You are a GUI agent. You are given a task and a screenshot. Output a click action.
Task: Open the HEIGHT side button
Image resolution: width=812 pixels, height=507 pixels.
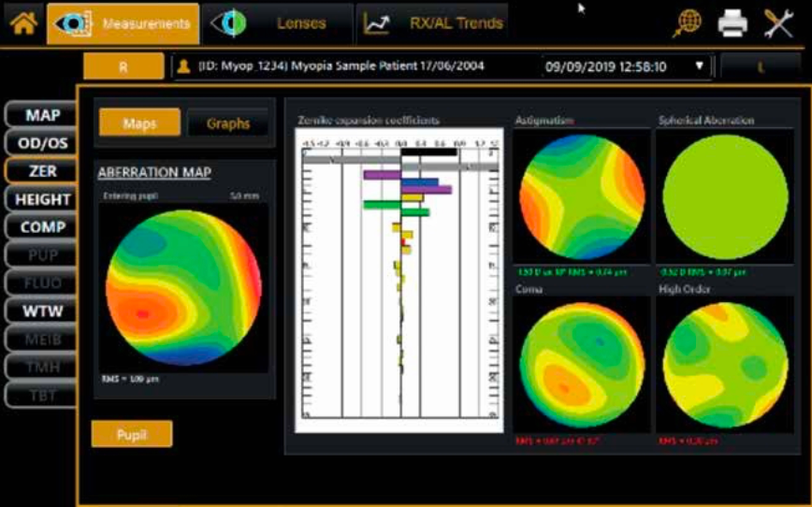[x=41, y=199]
